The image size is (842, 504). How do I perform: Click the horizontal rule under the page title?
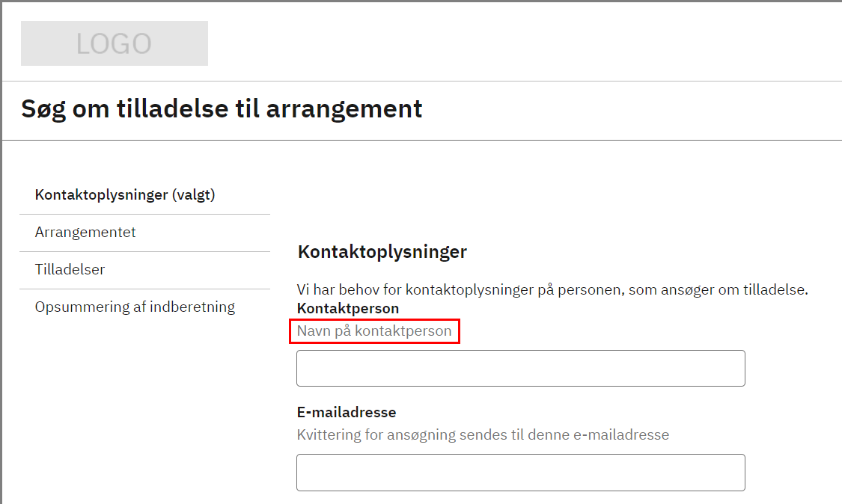tap(421, 140)
